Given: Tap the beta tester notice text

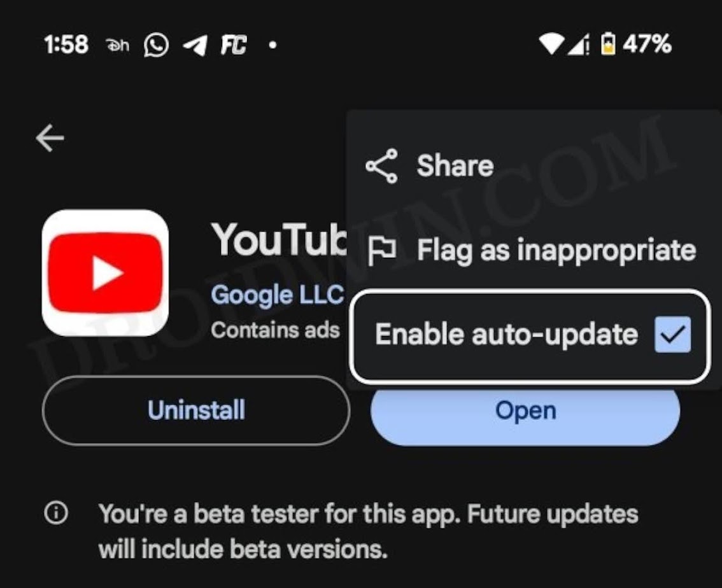Looking at the screenshot, I should tap(368, 531).
